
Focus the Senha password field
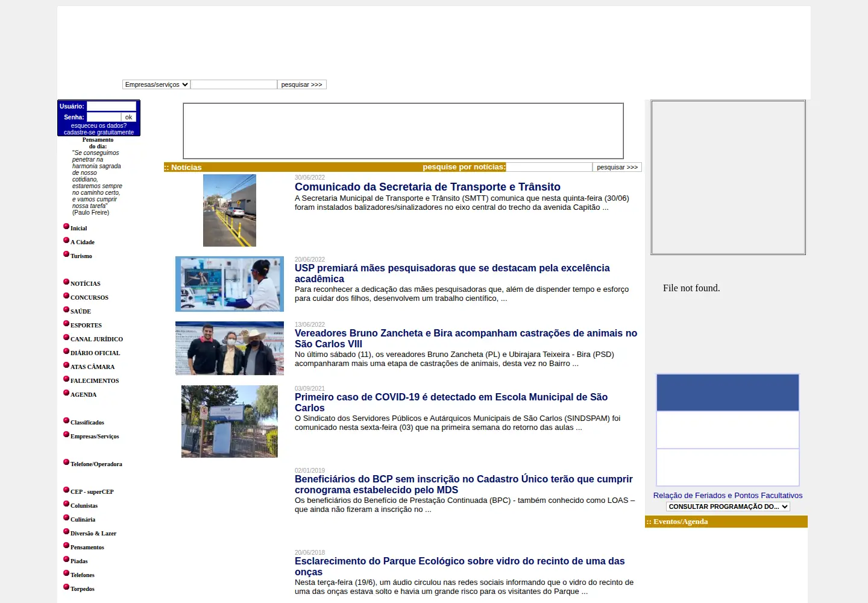click(104, 117)
